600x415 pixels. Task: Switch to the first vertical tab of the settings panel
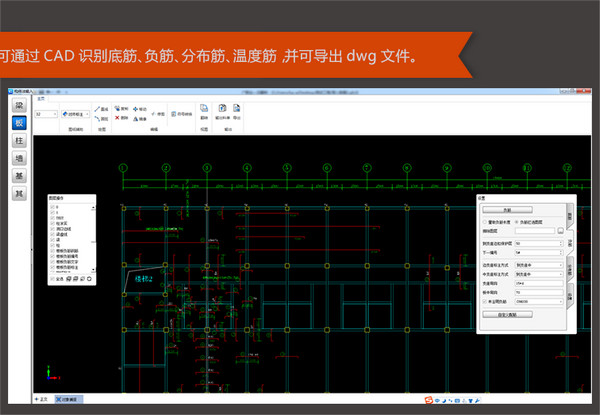[x=570, y=217]
